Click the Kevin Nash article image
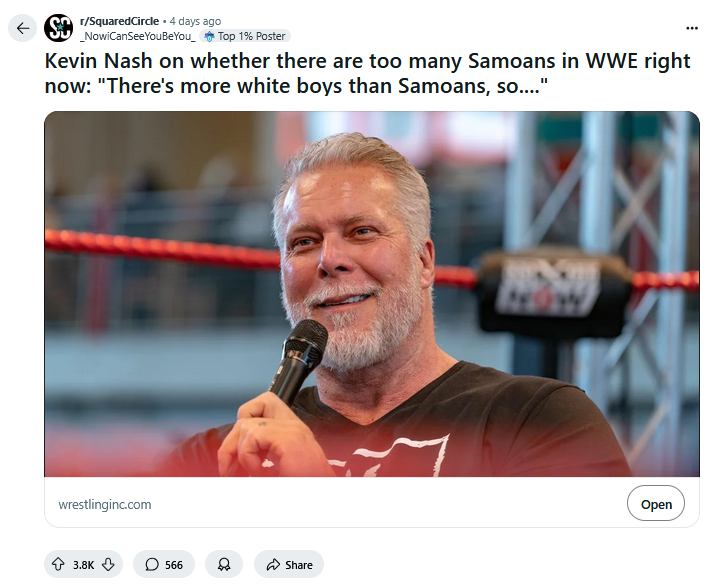 click(x=372, y=294)
